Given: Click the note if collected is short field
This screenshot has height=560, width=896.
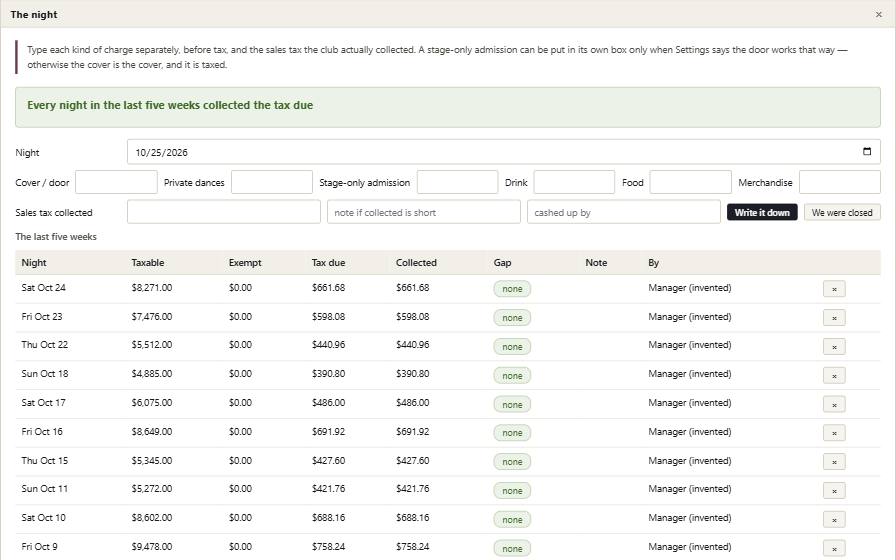Looking at the screenshot, I should (x=423, y=212).
